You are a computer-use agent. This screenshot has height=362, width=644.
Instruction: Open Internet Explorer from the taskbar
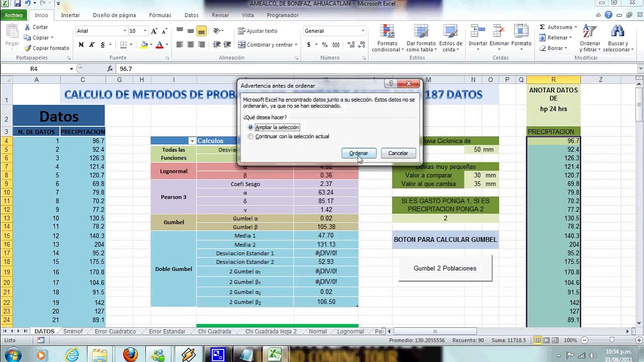coord(72,355)
